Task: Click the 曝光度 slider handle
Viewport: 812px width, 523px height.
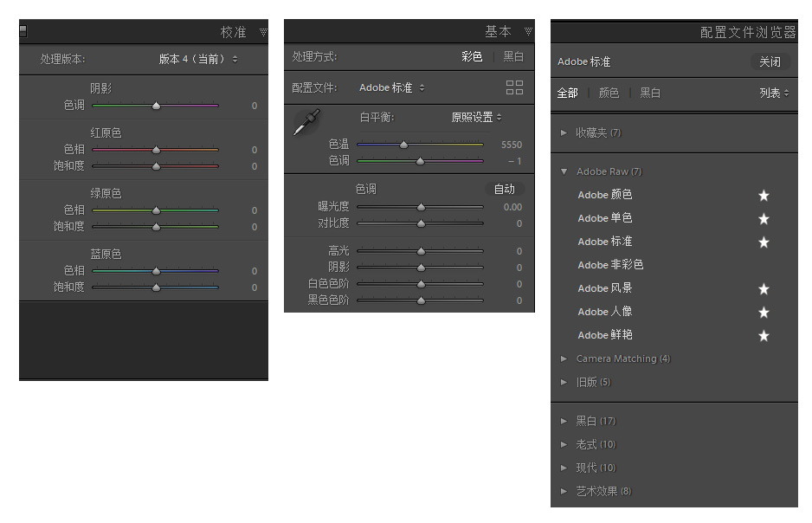Action: [421, 207]
